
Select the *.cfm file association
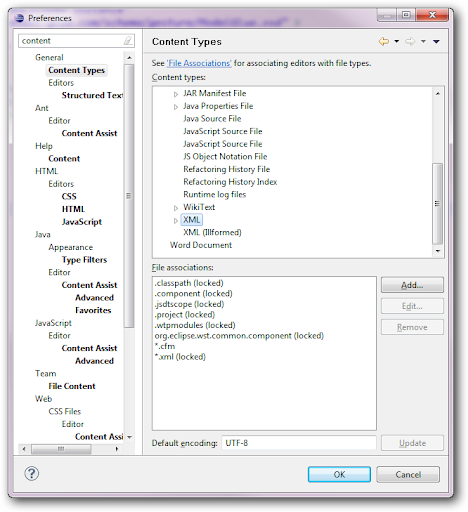click(165, 346)
